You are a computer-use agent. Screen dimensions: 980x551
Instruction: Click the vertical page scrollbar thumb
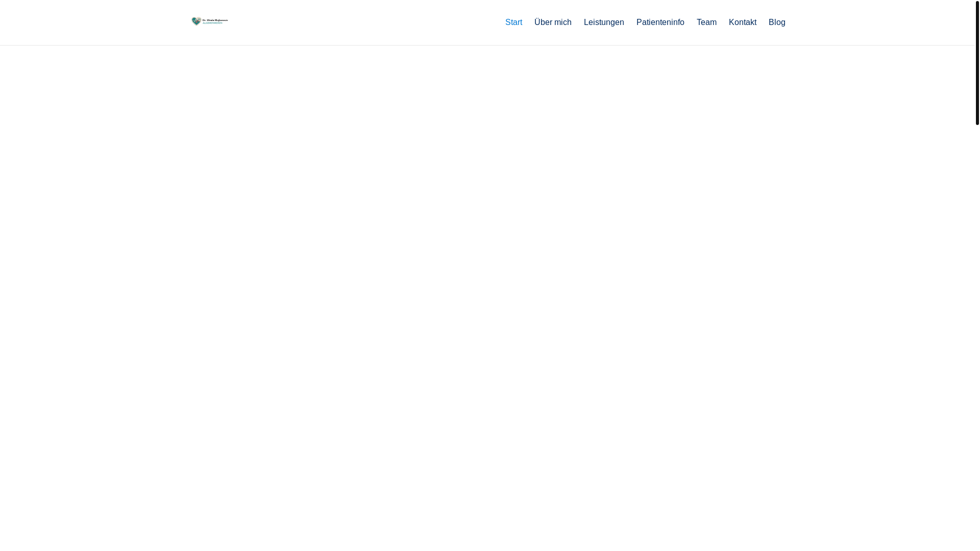pyautogui.click(x=977, y=63)
